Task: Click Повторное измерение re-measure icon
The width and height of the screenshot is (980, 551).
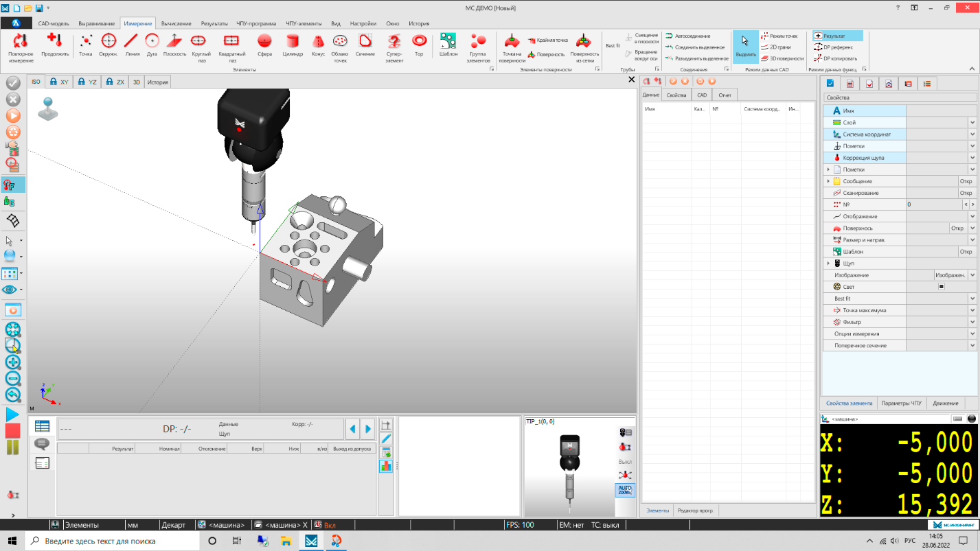Action: [21, 47]
